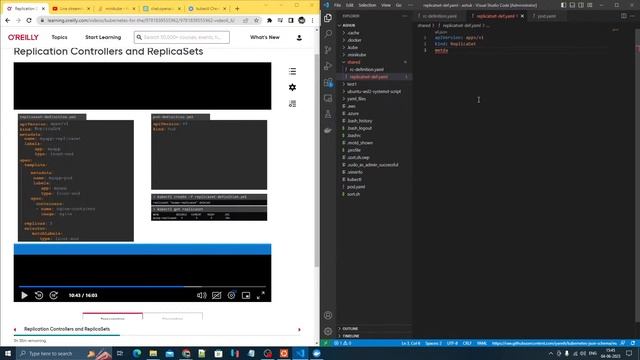Expand the TIMELINE section
Viewport: 640px width, 360px height.
point(351,336)
